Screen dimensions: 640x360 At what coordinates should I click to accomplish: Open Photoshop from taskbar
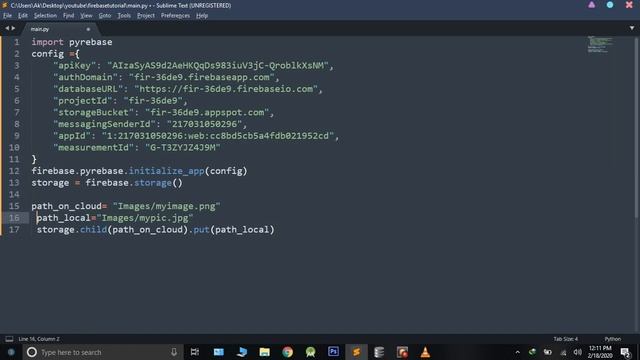(333, 351)
